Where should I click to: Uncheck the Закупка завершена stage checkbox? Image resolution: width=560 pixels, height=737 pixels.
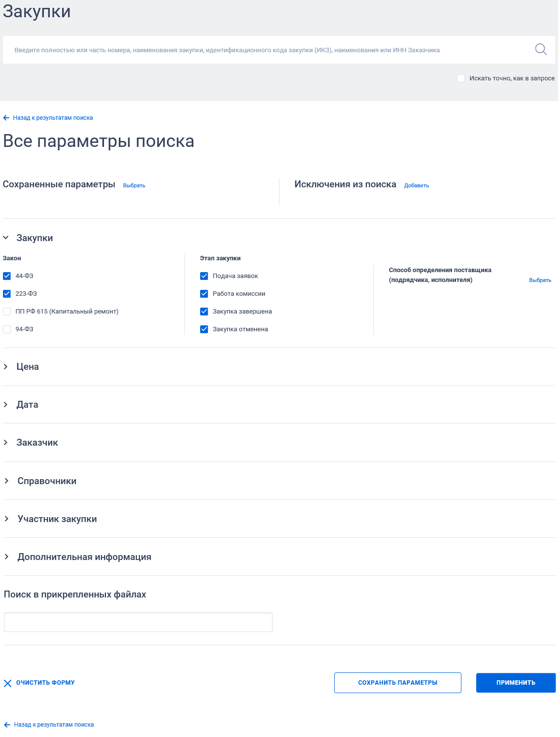[204, 312]
